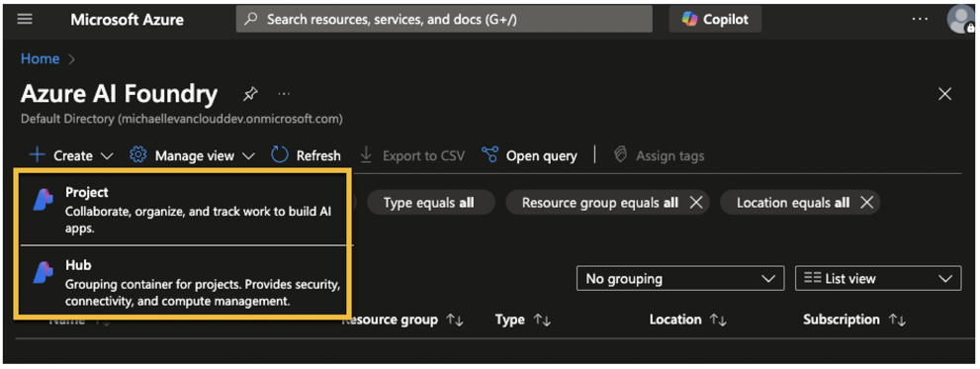Click the Assign tags tag icon
The width and height of the screenshot is (980, 369).
click(621, 155)
